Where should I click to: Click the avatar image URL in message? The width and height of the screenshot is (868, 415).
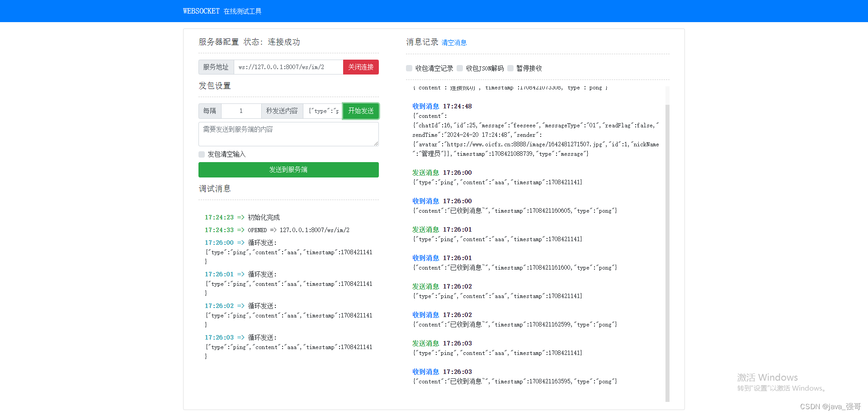pos(524,145)
